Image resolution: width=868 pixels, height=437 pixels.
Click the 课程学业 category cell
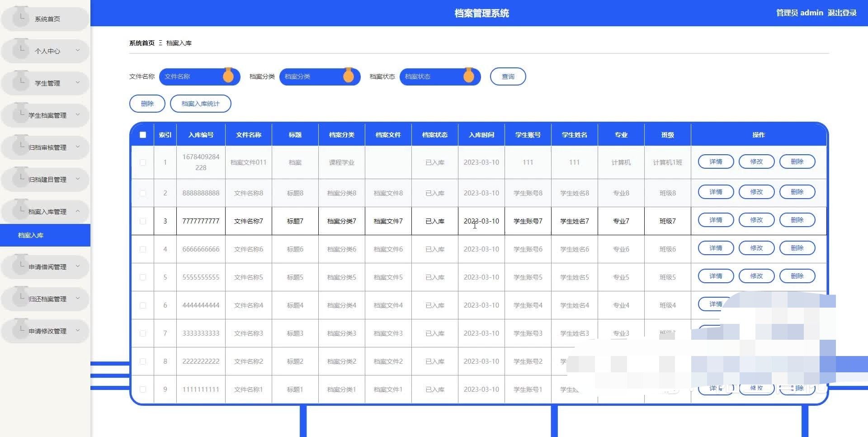tap(342, 162)
